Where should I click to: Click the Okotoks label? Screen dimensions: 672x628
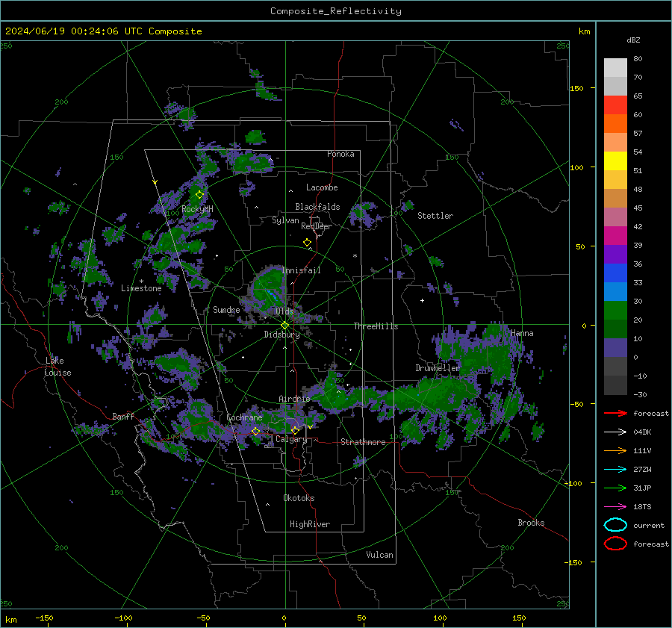pos(299,498)
